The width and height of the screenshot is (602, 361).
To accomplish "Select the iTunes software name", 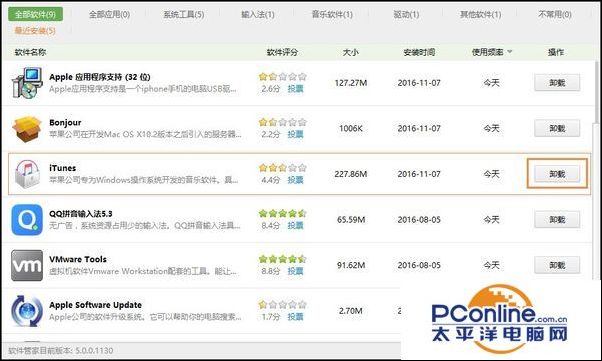I will coord(62,168).
